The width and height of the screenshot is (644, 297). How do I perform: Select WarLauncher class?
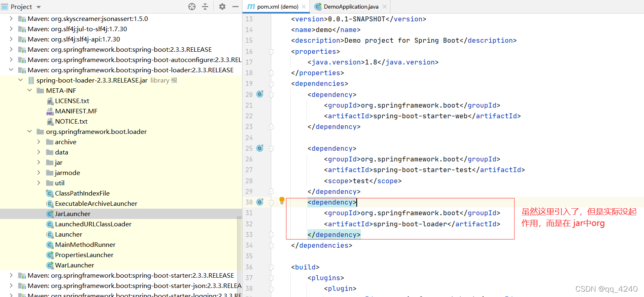point(74,265)
